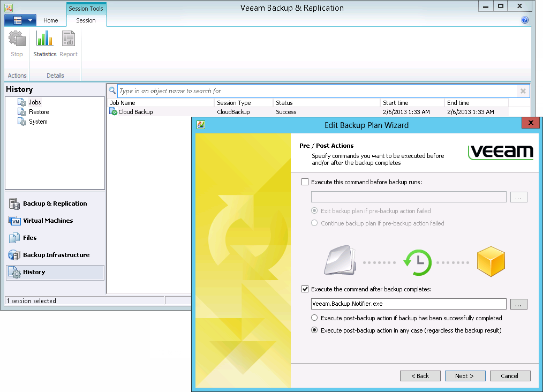Switch to the Session ribbon tab
Viewport: 543px width, 392px height.
click(86, 20)
